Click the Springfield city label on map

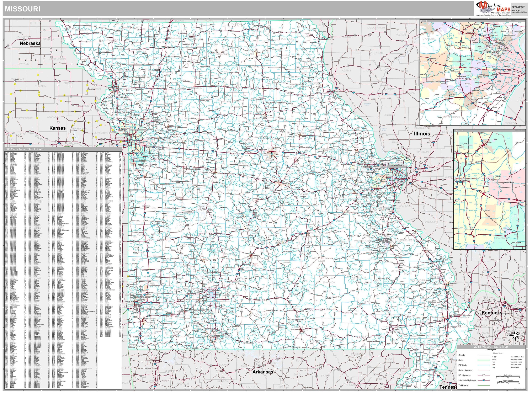coord(216,291)
